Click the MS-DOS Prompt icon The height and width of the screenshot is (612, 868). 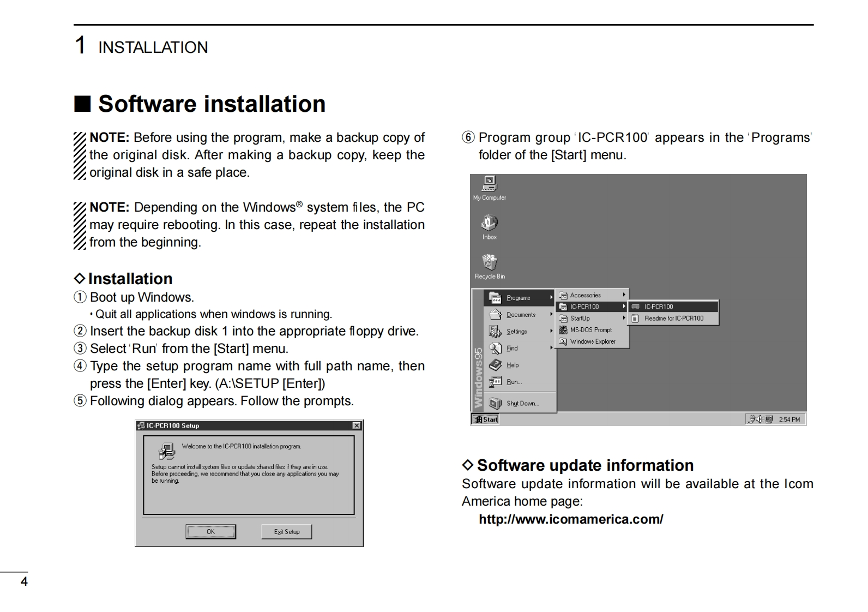(x=563, y=330)
